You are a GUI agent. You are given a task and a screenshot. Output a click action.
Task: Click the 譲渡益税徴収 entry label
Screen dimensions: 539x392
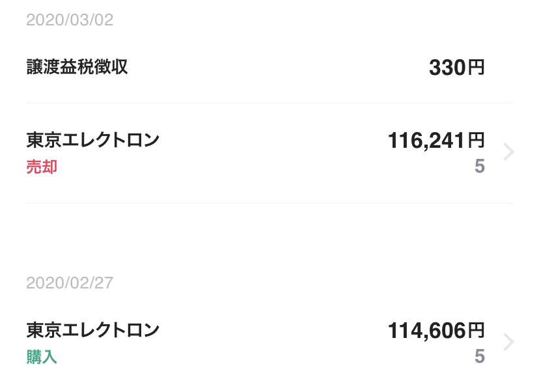[77, 66]
